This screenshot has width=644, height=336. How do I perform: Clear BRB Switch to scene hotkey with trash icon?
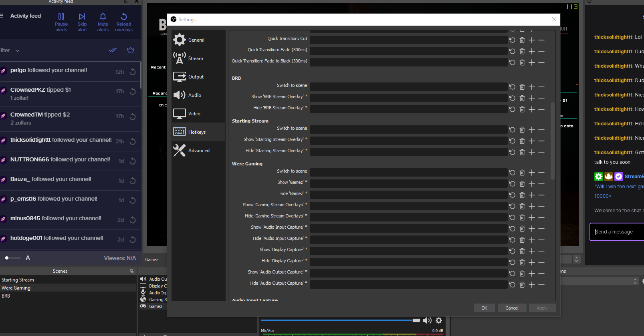click(x=522, y=87)
